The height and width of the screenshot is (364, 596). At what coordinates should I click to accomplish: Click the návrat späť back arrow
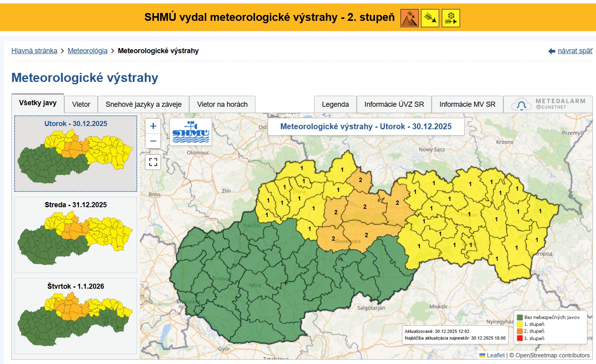pyautogui.click(x=552, y=51)
